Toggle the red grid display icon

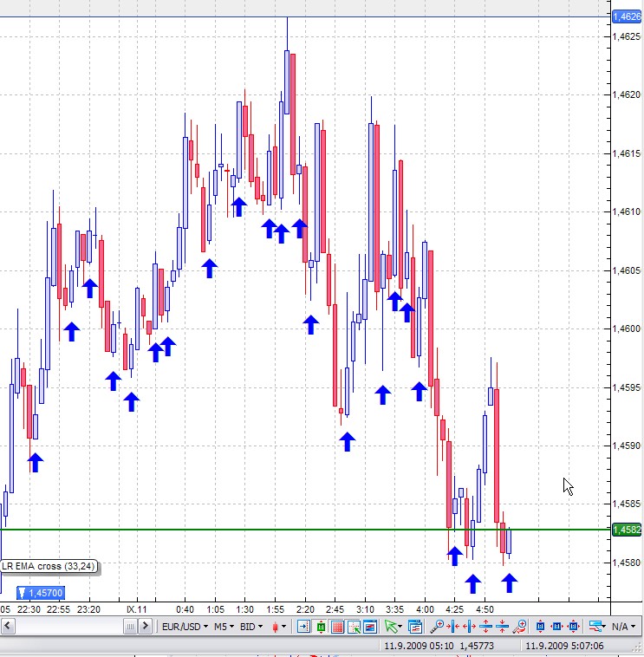pyautogui.click(x=337, y=626)
